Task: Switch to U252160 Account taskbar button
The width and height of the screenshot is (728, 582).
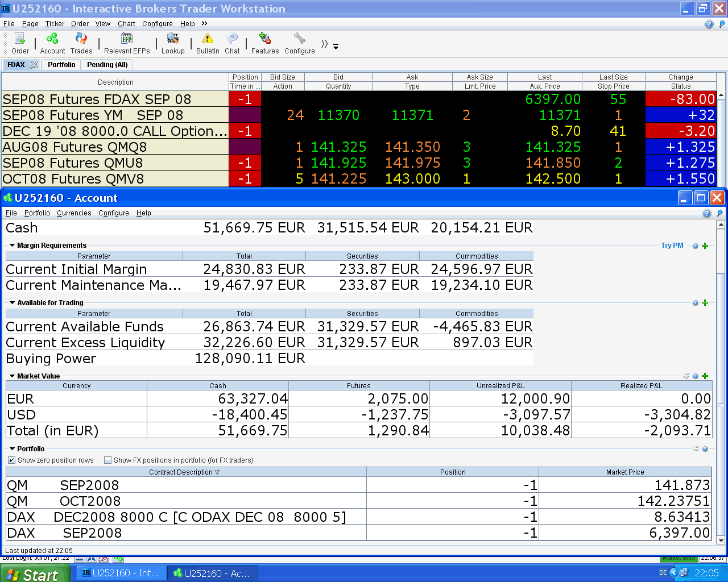Action: pyautogui.click(x=212, y=573)
